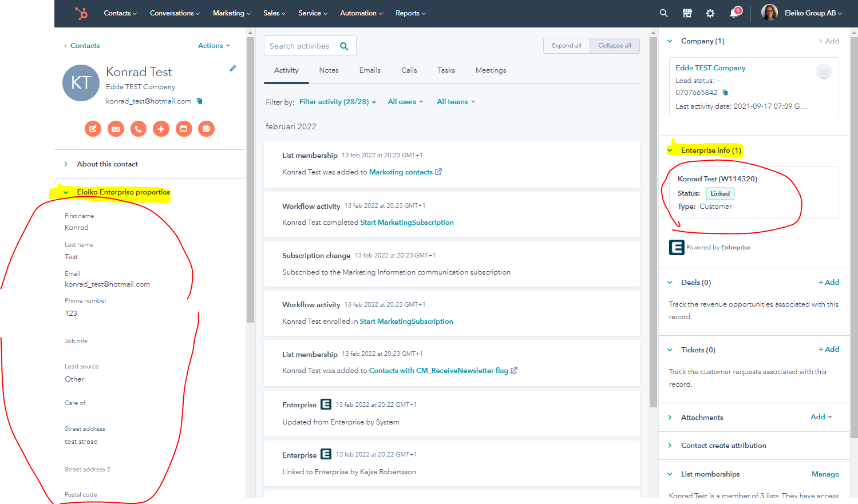
Task: Open the Actions dropdown menu
Action: coord(213,46)
